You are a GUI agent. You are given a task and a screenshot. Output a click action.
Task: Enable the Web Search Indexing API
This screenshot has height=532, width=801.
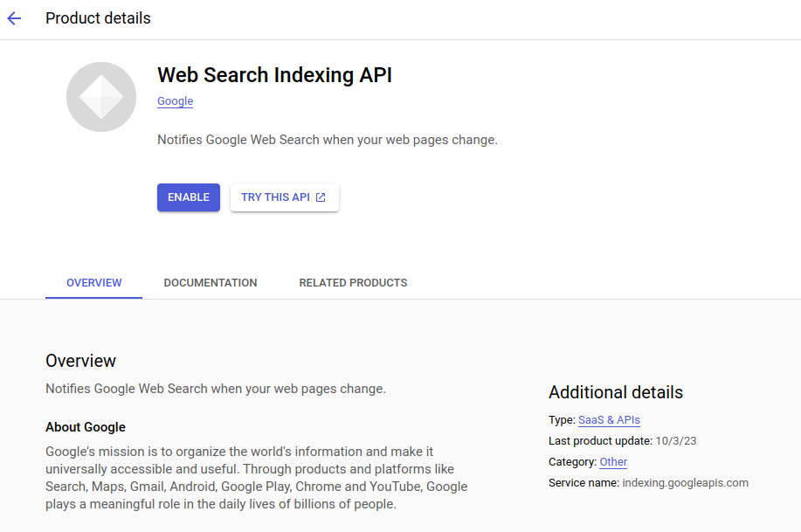[x=188, y=197]
